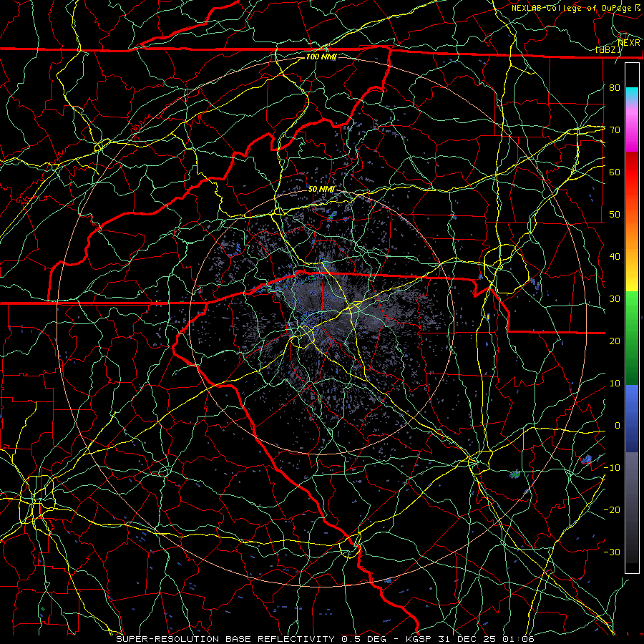Screen dimensions: 644x644
Task: Click the KGSP 31 DEC 25 01:06 timestamp
Action: point(470,639)
